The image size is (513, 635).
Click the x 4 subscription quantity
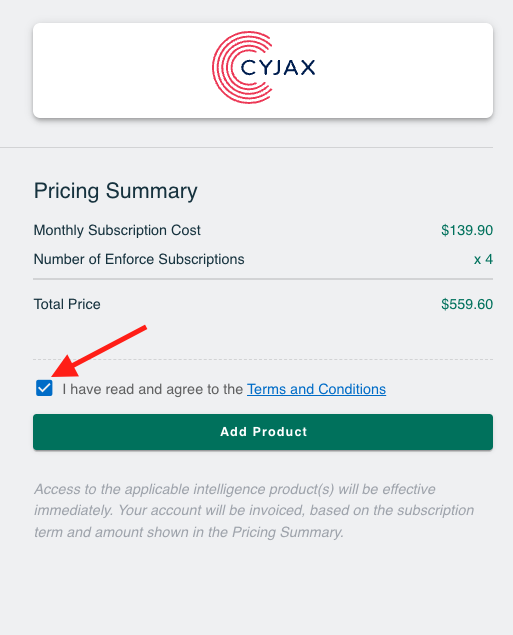(x=483, y=260)
